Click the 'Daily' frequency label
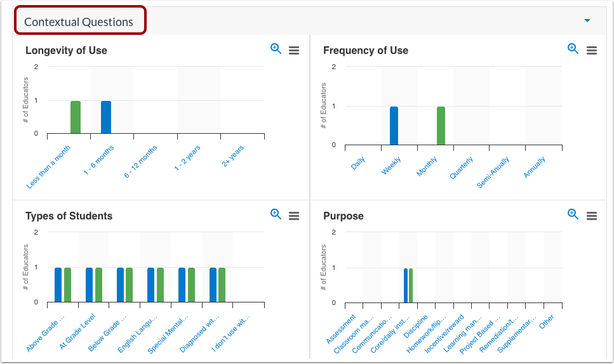The width and height of the screenshot is (614, 364). 358,162
